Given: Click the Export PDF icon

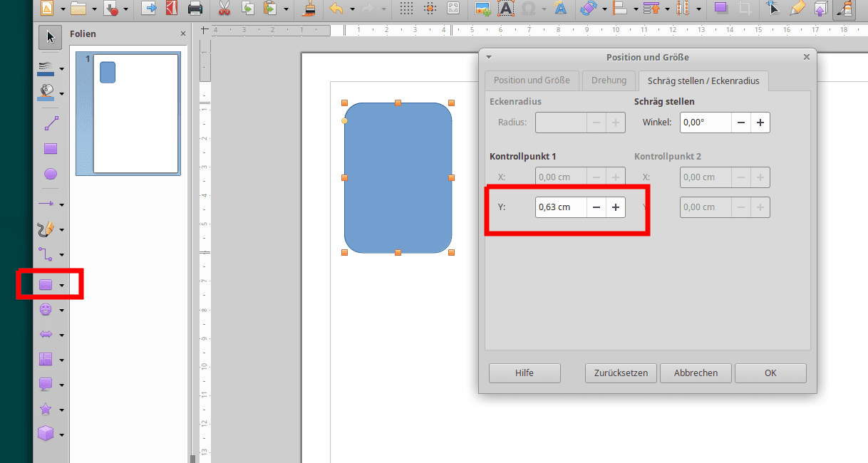Looking at the screenshot, I should (171, 9).
